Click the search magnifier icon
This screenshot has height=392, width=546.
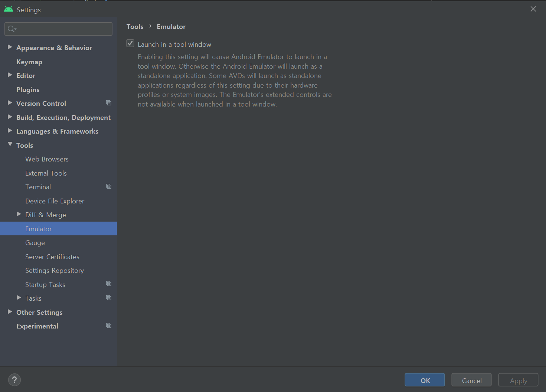pyautogui.click(x=12, y=29)
